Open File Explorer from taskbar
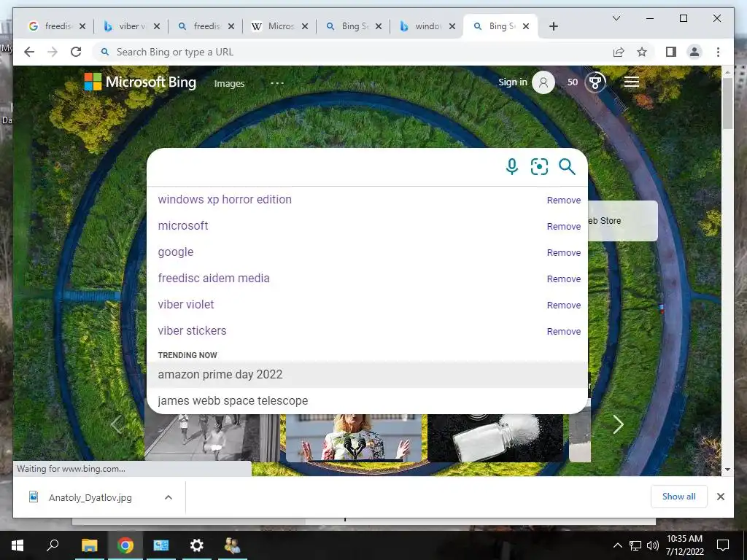Image resolution: width=747 pixels, height=560 pixels. pyautogui.click(x=89, y=545)
